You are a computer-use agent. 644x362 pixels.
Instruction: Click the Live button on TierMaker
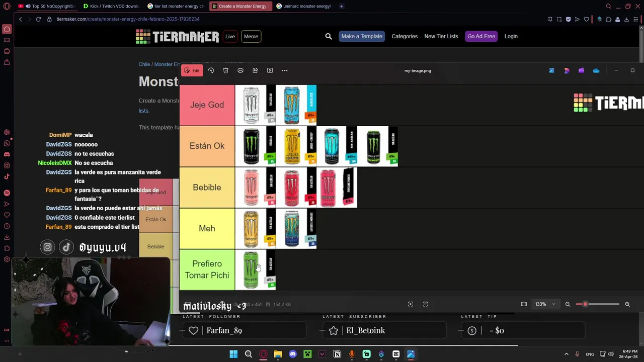coord(230,36)
